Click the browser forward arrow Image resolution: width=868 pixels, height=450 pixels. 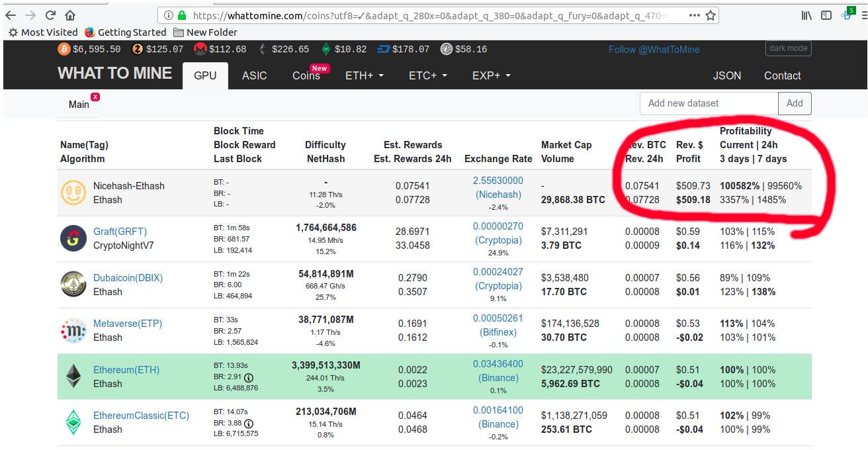click(30, 15)
